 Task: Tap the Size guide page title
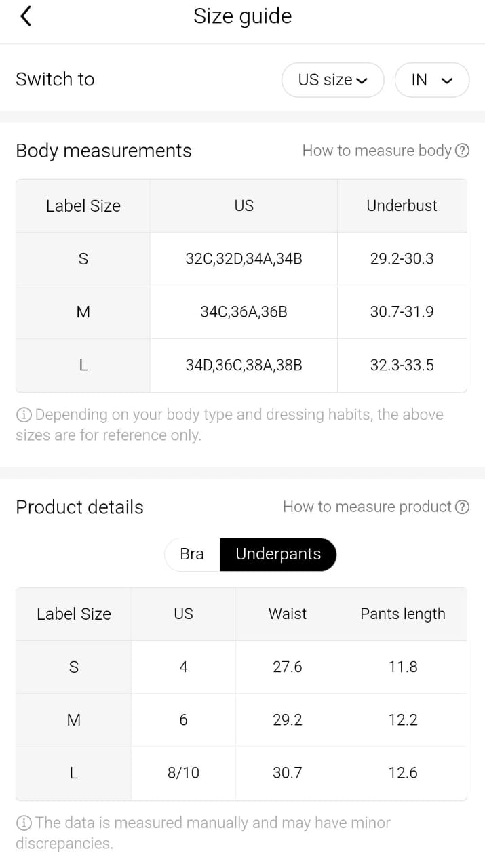tap(243, 16)
